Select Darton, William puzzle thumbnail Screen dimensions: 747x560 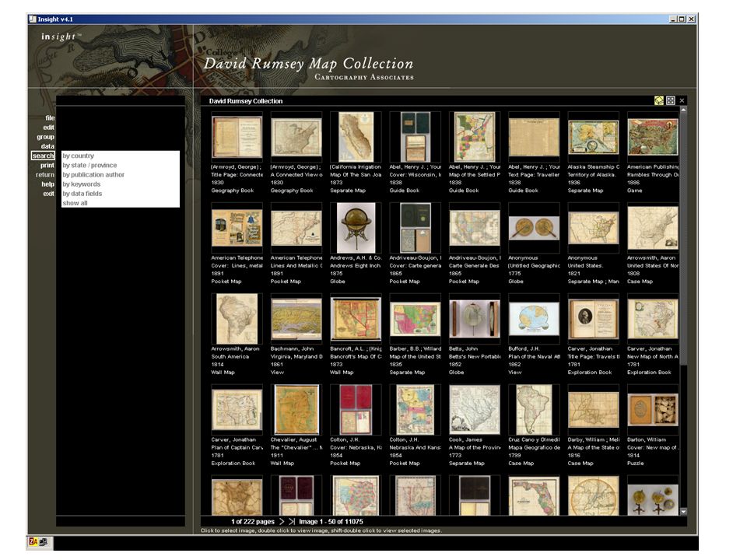pyautogui.click(x=653, y=410)
